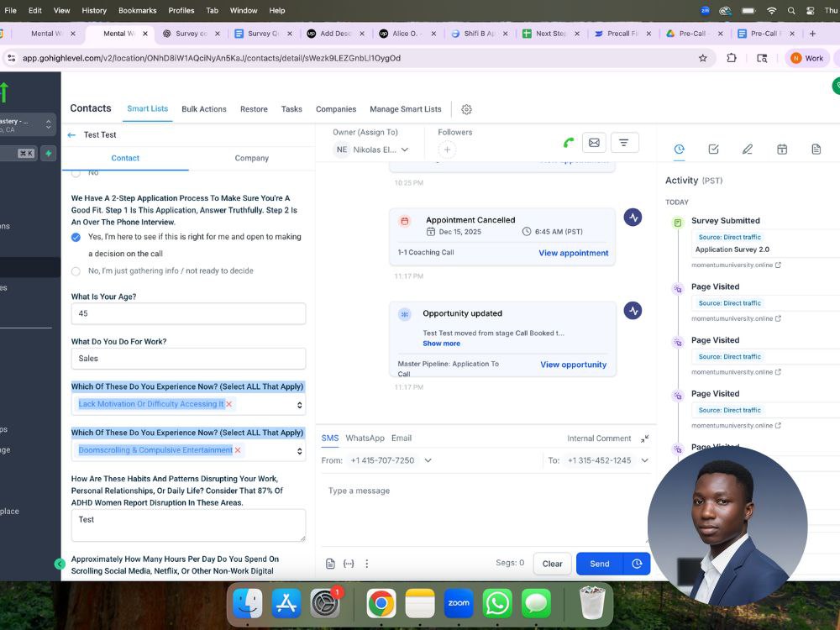
Task: Insert a template using the document icon
Action: pyautogui.click(x=330, y=564)
